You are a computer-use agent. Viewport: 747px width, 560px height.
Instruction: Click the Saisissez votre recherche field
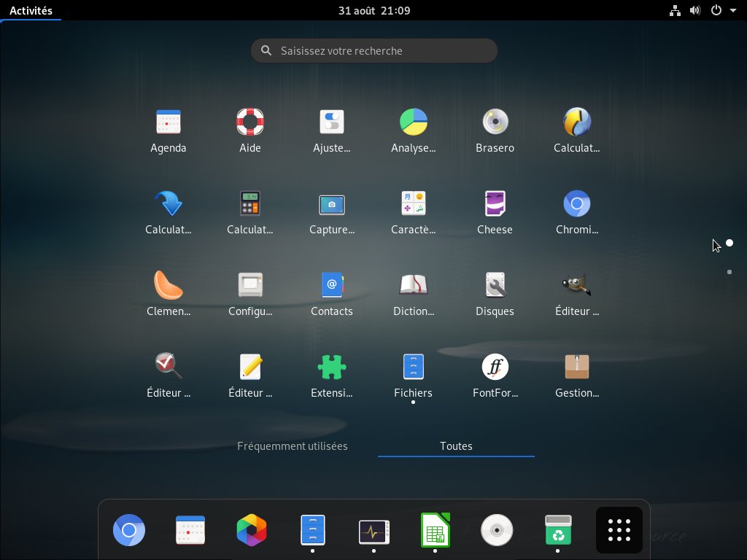[x=374, y=51]
